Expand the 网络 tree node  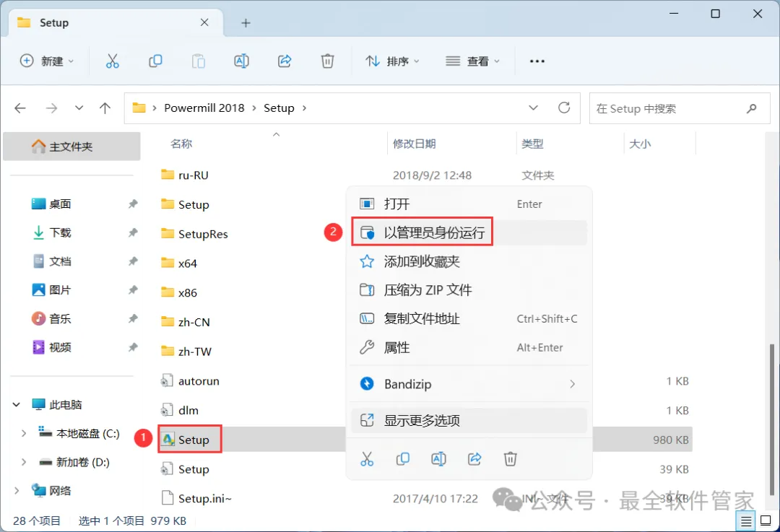[17, 491]
